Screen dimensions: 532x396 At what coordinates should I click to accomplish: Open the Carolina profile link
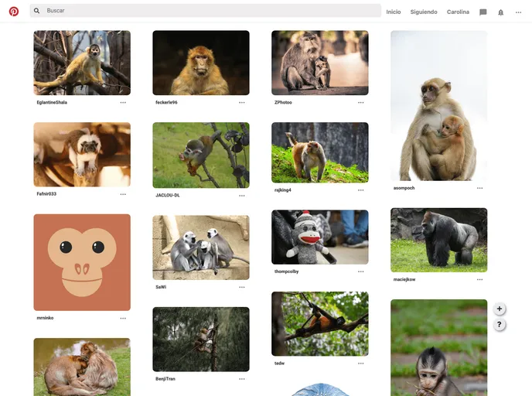[458, 12]
